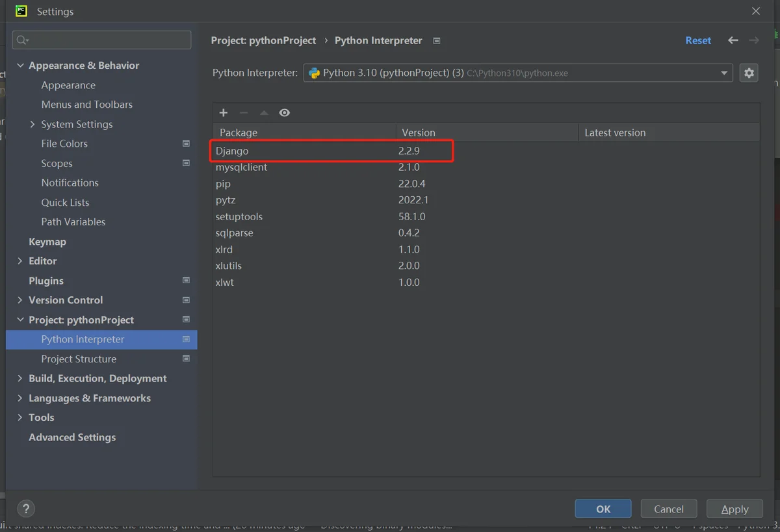Click project-level icon beside File Colors

tap(186, 144)
